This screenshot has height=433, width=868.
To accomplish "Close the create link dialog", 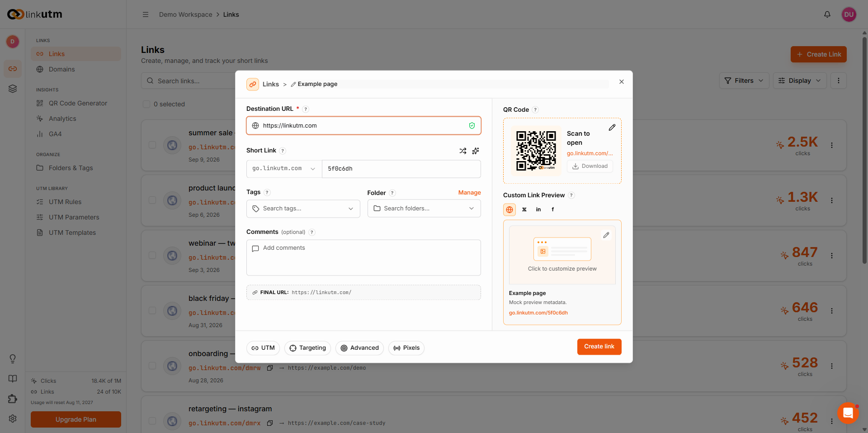I will [x=622, y=82].
